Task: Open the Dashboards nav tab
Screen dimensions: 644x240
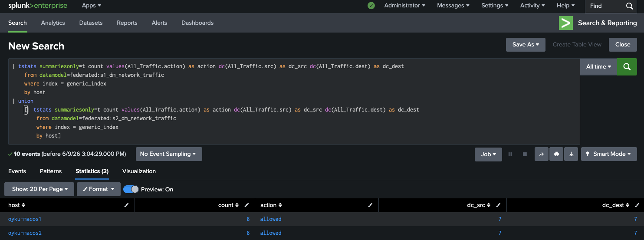Action: [197, 23]
